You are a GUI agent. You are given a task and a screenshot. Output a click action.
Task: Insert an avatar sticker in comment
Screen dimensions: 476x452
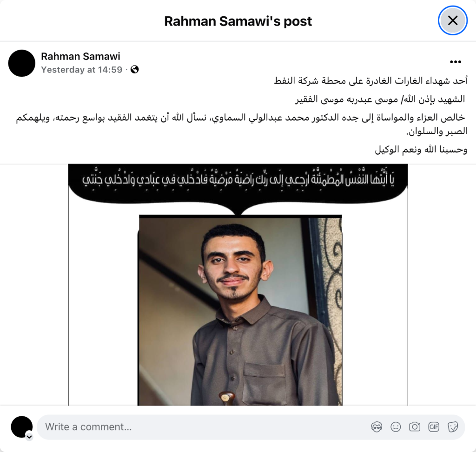pyautogui.click(x=377, y=427)
